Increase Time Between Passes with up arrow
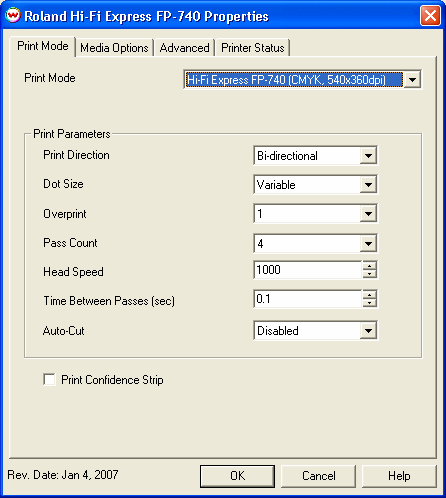This screenshot has height=498, width=446. 369,295
